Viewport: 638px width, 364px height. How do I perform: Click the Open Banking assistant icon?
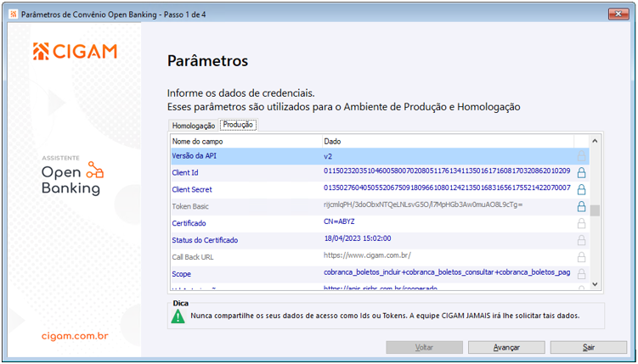[x=95, y=171]
